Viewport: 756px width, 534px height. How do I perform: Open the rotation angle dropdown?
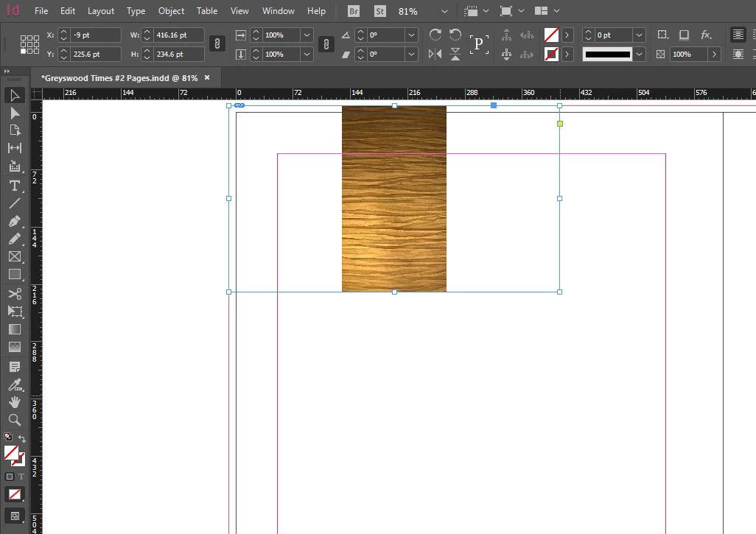(411, 35)
